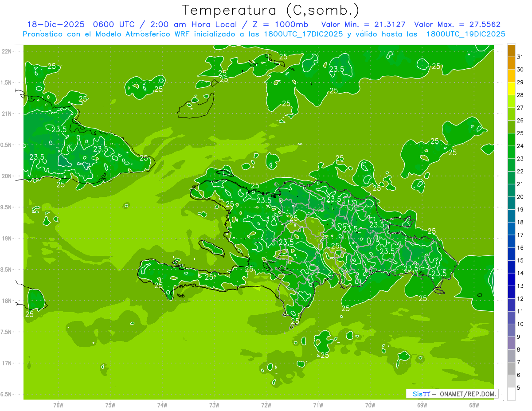Click the '5' value on colour scale
The width and height of the screenshot is (532, 411).
tap(519, 388)
